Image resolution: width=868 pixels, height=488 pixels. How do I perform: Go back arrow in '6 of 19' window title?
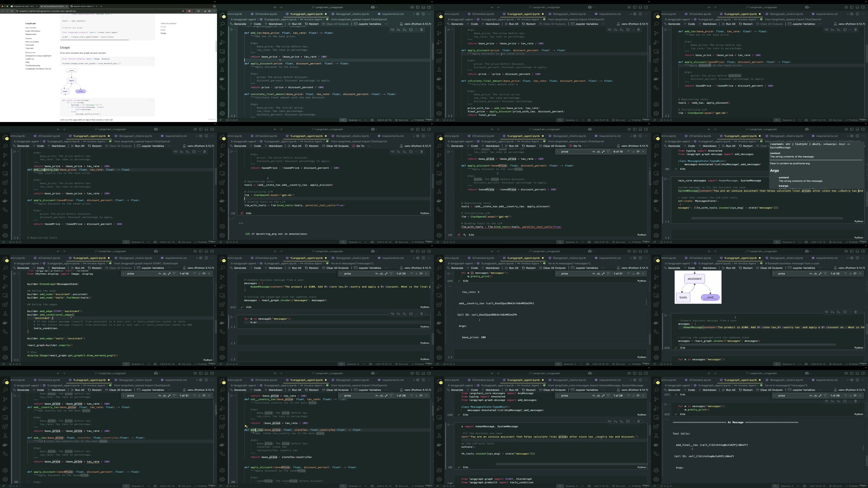pos(492,129)
